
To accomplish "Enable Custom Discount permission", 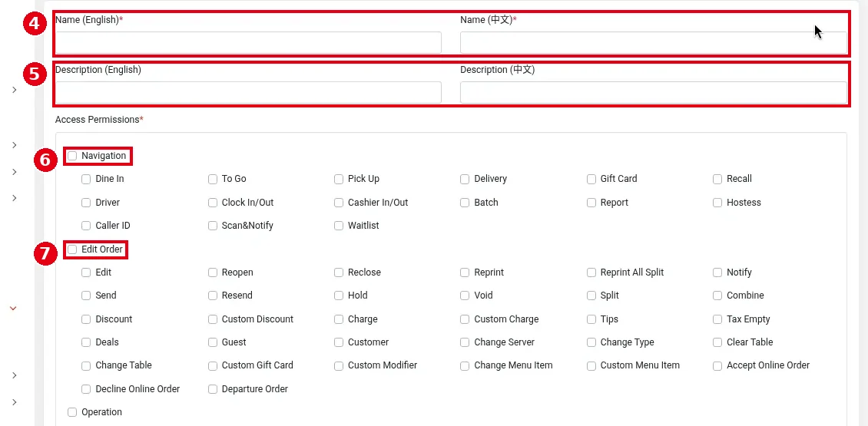I will click(x=213, y=319).
